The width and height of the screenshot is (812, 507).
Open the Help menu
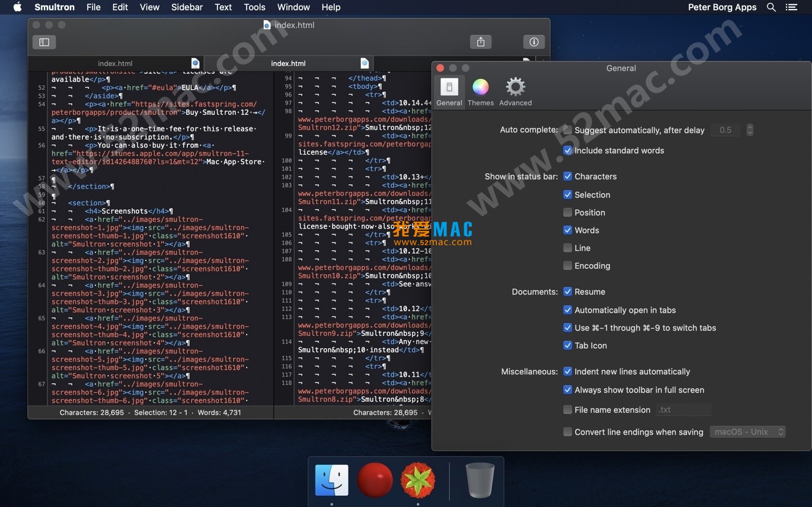click(x=331, y=7)
